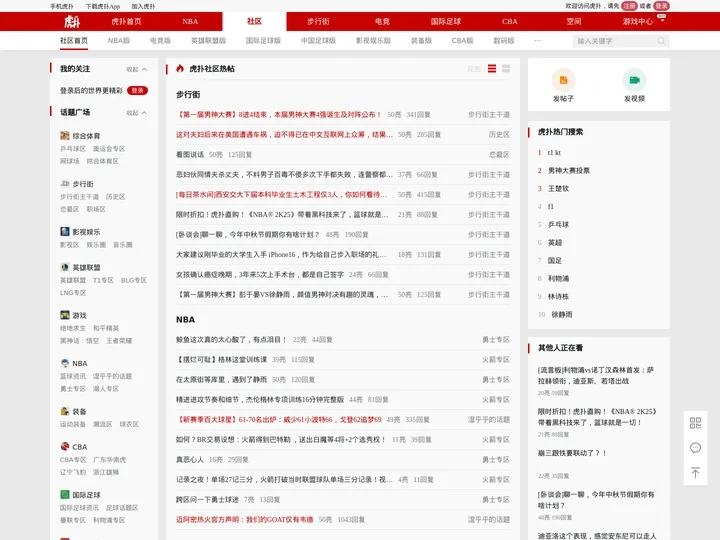This screenshot has height=540, width=720.
Task: Click the flame icon beside 虎扑社区热帖
Action: [180, 68]
